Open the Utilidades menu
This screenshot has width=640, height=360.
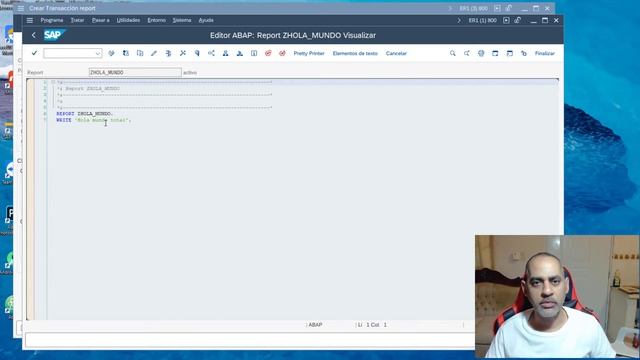128,20
